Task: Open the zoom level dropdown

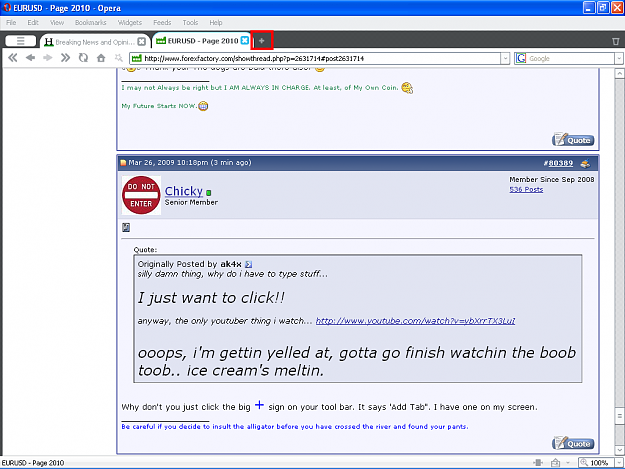Action: point(619,463)
